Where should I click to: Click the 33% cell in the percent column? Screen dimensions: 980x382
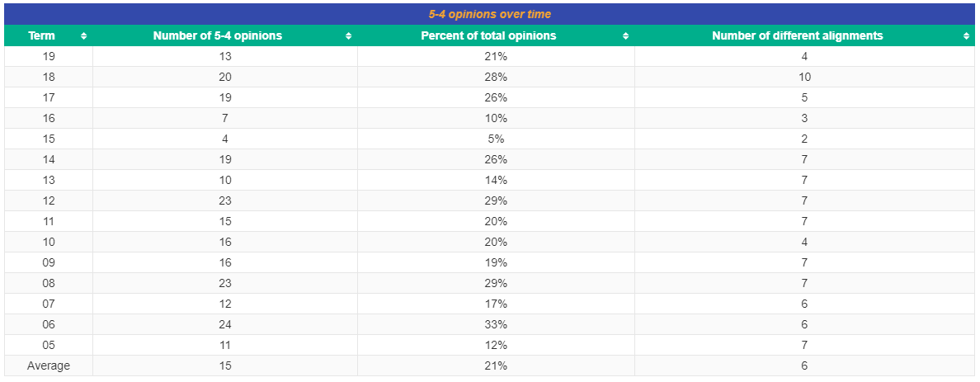pos(496,324)
